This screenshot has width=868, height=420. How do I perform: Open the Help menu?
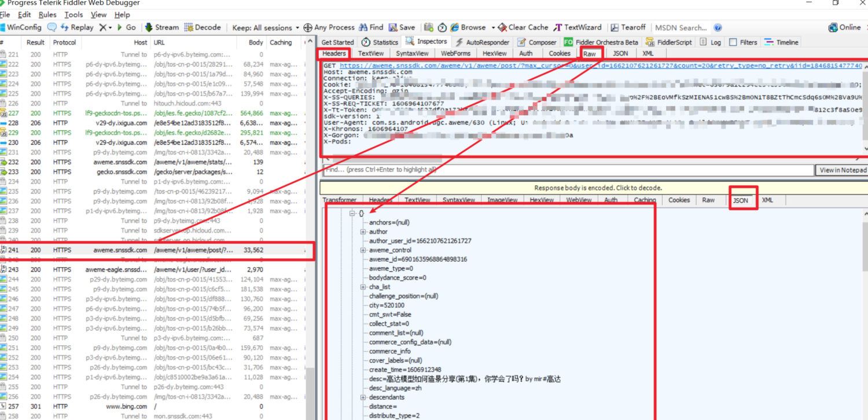122,14
